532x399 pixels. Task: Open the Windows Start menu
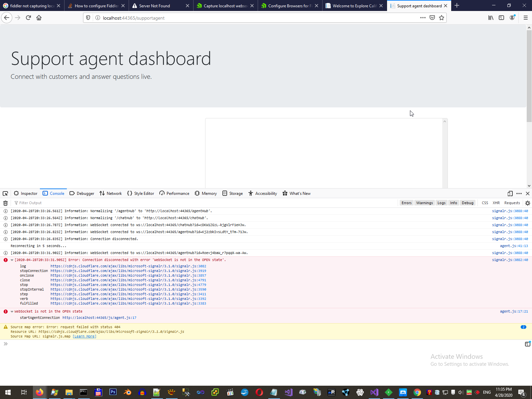click(x=8, y=392)
